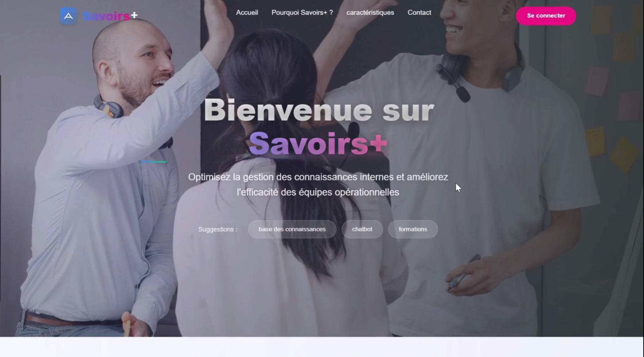Screen dimensions: 644x357
Task: Click the Suggestions : label
Action: point(218,229)
